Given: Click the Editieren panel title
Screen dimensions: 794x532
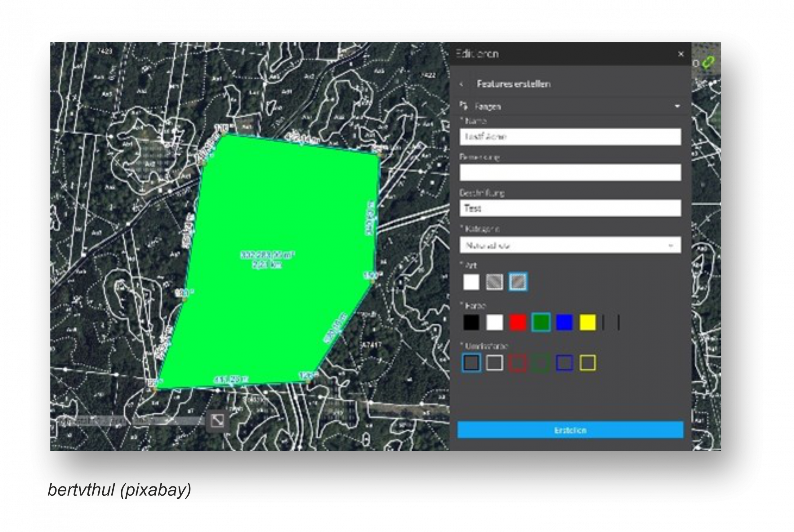Looking at the screenshot, I should click(x=477, y=54).
